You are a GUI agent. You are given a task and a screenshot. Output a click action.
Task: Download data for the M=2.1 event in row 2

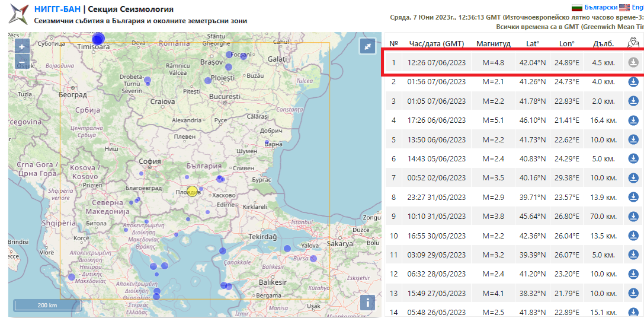(633, 82)
